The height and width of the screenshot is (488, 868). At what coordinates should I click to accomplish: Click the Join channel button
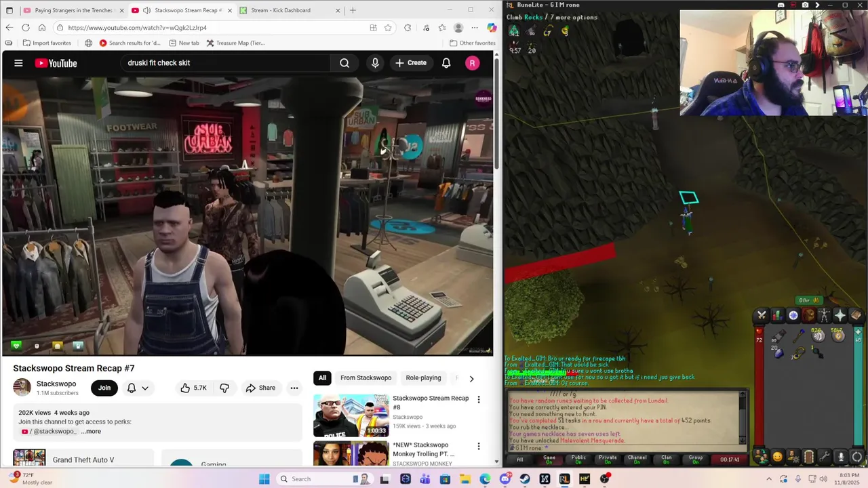(x=104, y=388)
